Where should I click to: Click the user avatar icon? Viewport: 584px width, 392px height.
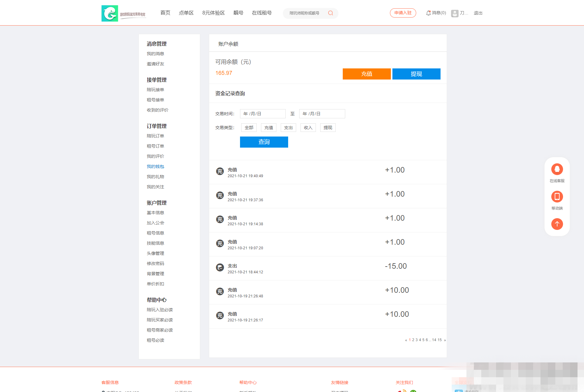click(454, 13)
